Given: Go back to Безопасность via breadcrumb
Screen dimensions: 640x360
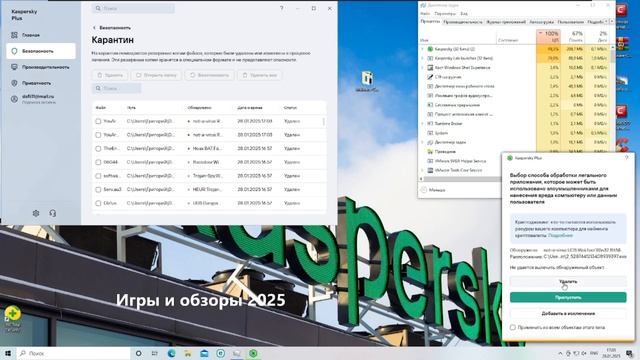Looking at the screenshot, I should 111,28.
